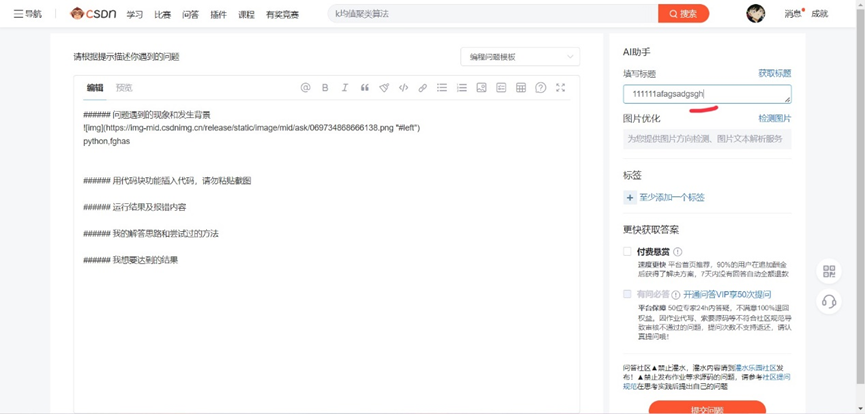865x414 pixels.
Task: Click the line '用代码块功能插入代码，请勿粘贴截图'
Action: point(167,181)
